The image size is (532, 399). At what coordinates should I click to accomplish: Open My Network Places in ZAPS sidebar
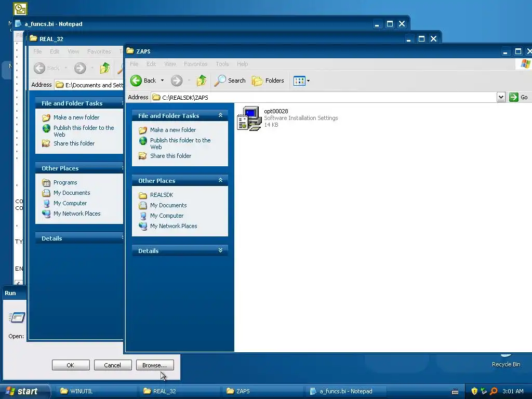tap(174, 226)
